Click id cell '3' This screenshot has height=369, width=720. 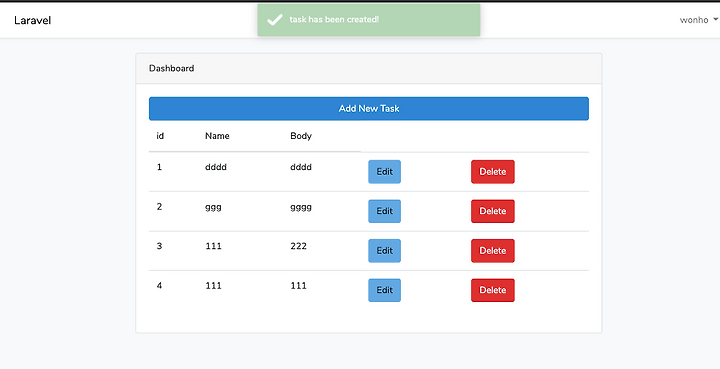pyautogui.click(x=159, y=246)
